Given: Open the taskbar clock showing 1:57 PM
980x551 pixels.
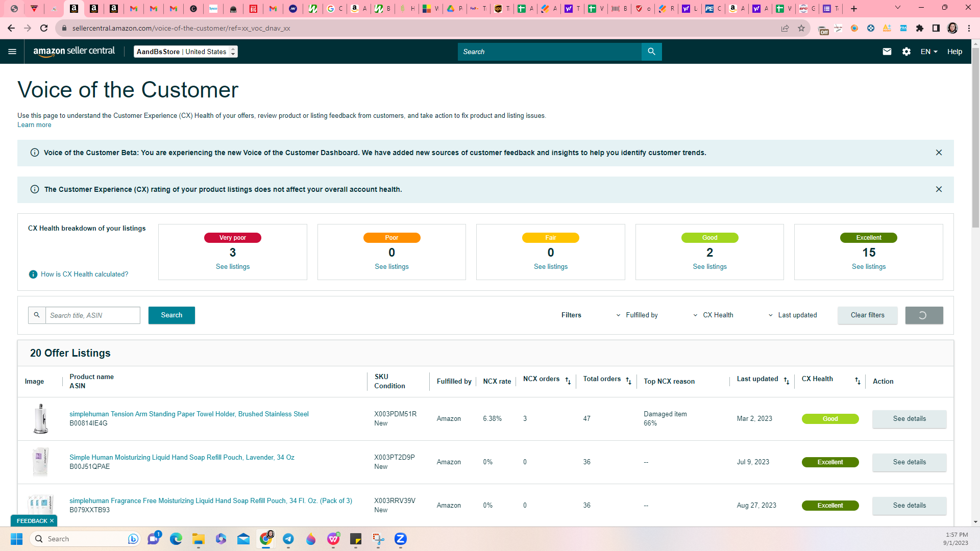Looking at the screenshot, I should pos(955,539).
